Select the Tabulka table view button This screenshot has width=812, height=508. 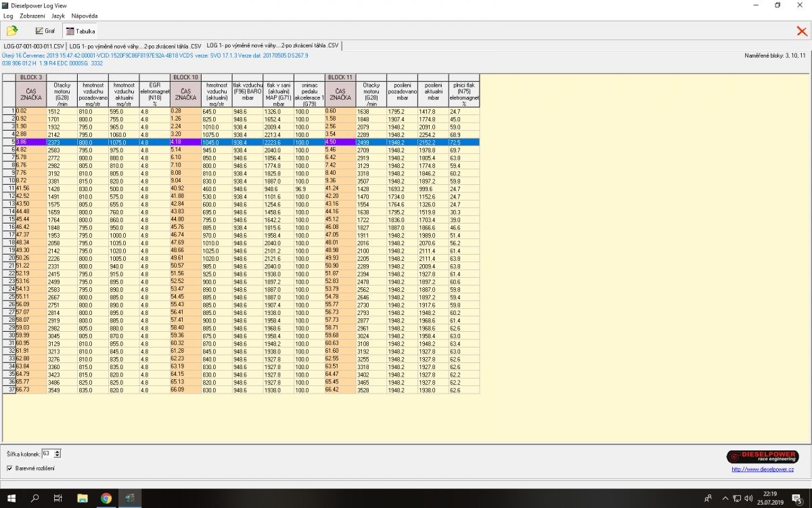(81, 31)
